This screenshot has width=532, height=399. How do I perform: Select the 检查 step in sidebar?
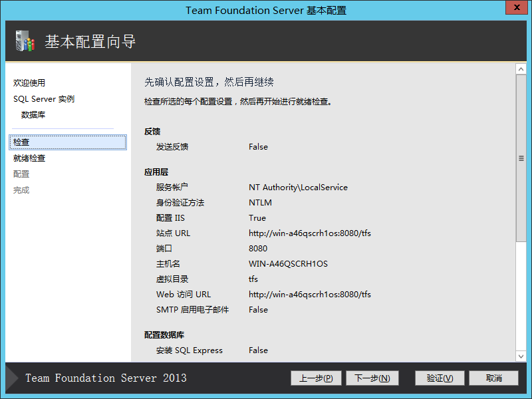point(68,142)
